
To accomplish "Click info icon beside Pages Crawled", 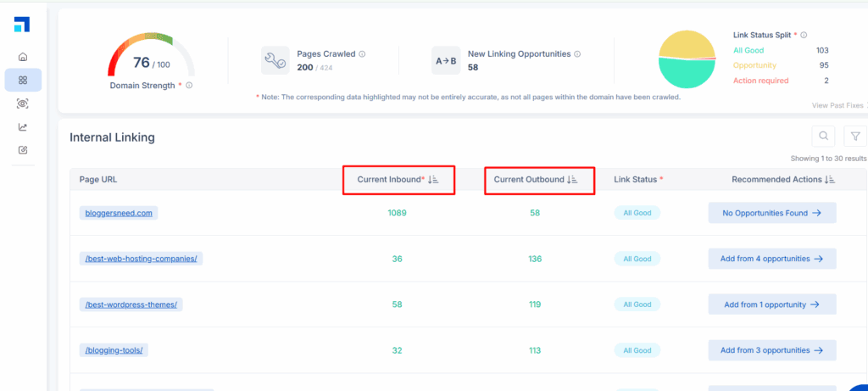I will tap(362, 54).
